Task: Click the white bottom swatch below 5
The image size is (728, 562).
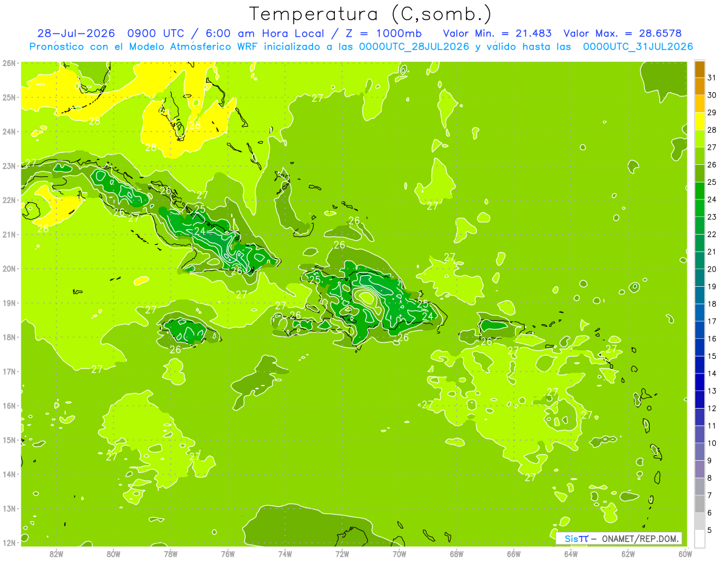Action: click(x=699, y=538)
